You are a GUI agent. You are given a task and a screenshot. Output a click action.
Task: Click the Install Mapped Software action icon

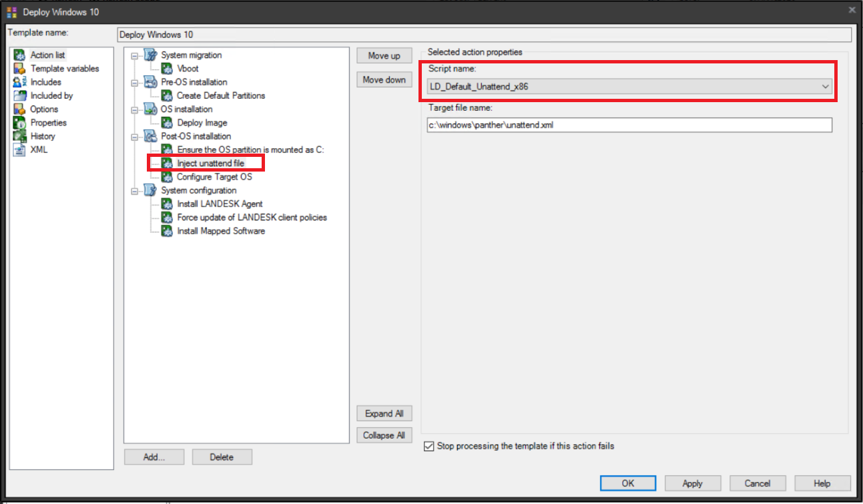167,231
